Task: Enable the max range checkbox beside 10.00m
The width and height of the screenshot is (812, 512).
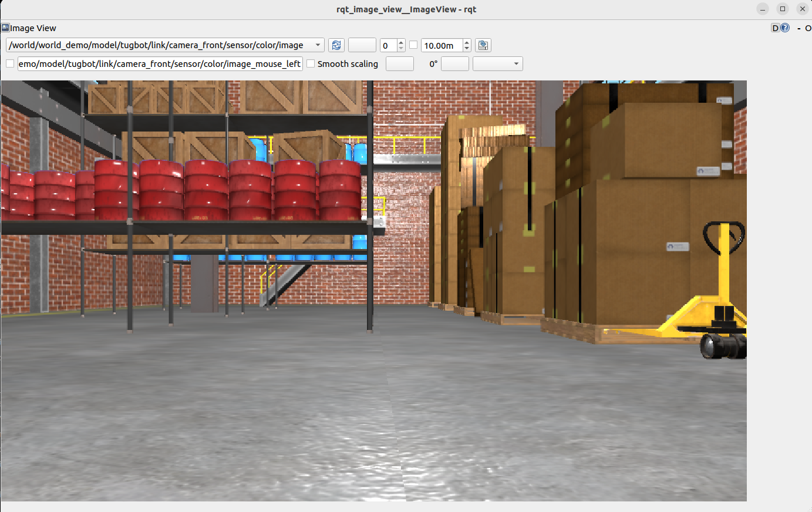Action: click(x=413, y=45)
